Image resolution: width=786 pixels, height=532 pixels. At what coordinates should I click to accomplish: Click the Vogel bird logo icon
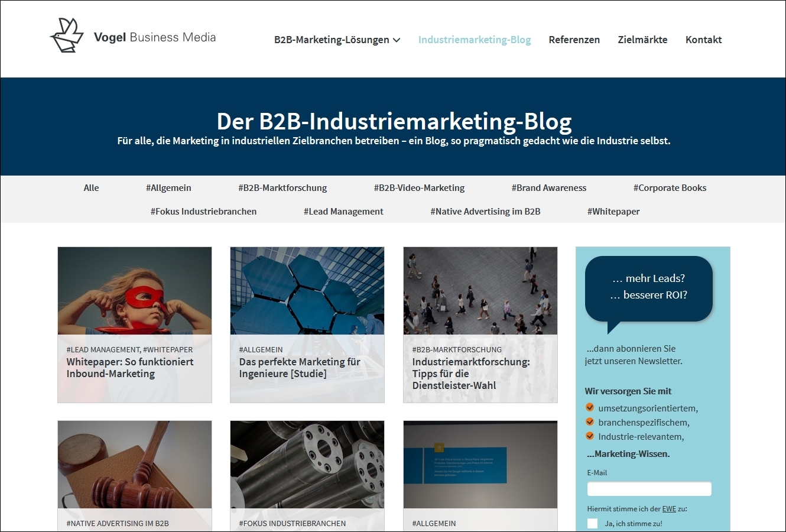click(67, 35)
